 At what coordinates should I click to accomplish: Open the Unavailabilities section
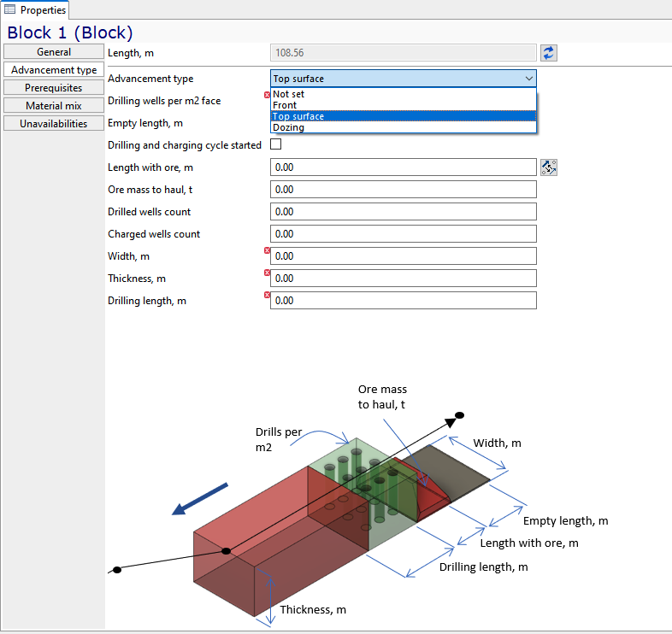(54, 124)
